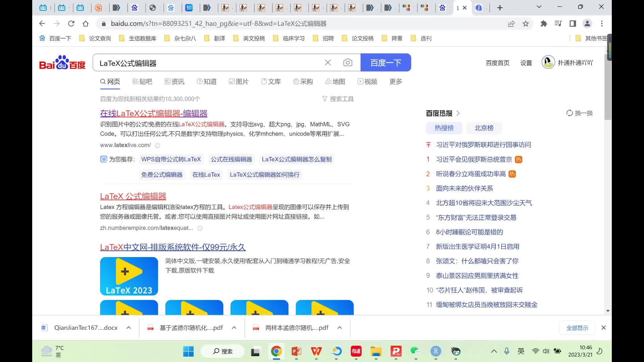Open the Chrome profile avatar
The image size is (644, 362).
(587, 23)
